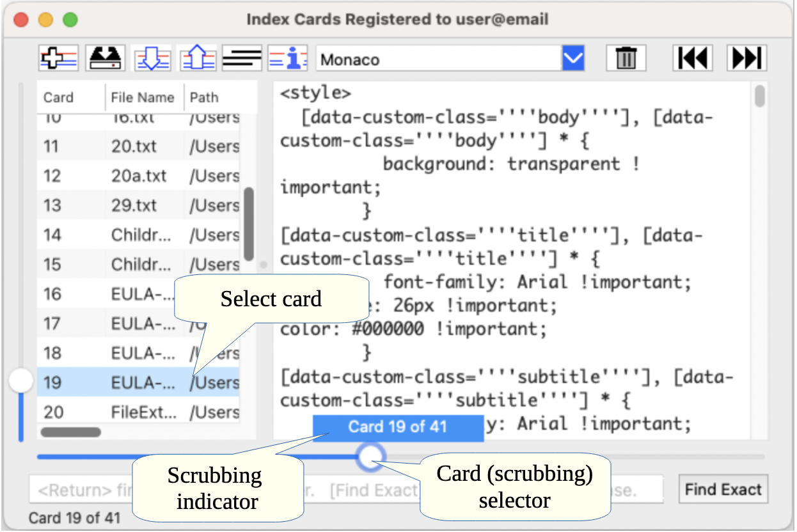The height and width of the screenshot is (532, 797).
Task: Click the add new card icon
Action: click(59, 59)
